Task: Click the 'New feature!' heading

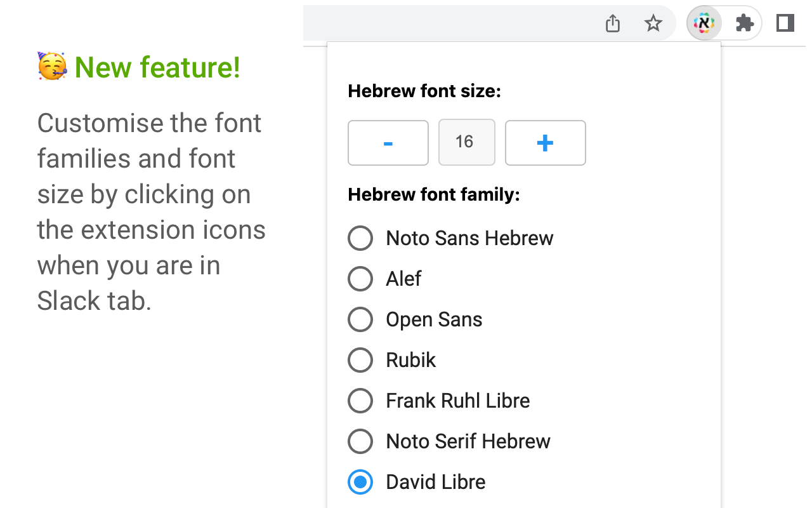Action: coord(158,67)
